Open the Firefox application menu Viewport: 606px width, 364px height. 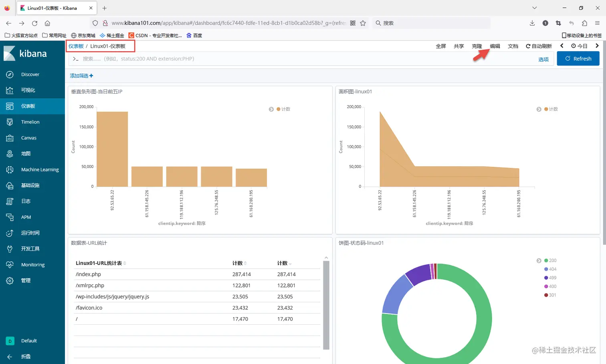click(x=597, y=23)
